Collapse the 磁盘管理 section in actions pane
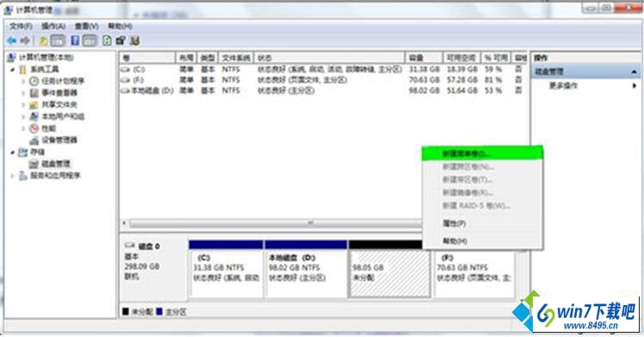 tap(635, 72)
